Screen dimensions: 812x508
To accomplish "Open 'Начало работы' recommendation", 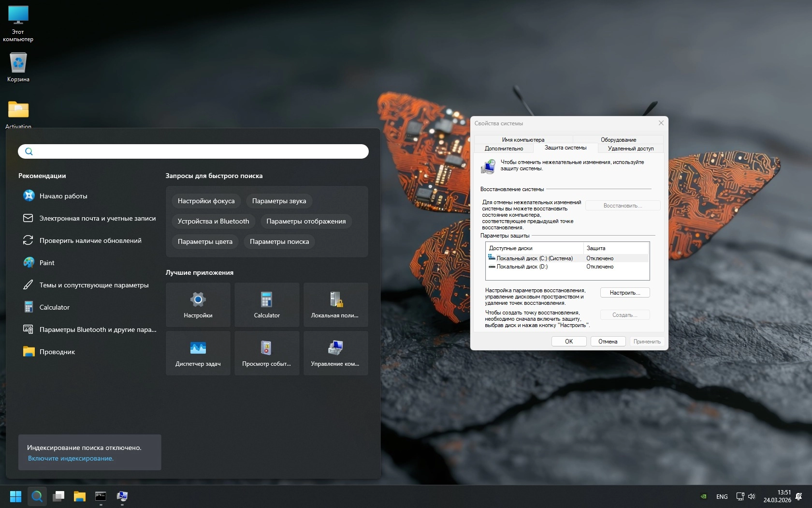I will [89, 196].
